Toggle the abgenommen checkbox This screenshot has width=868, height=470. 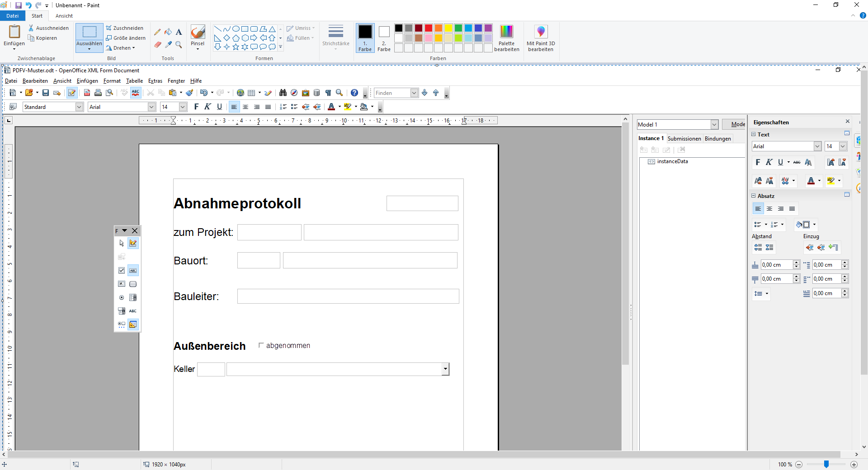pos(261,345)
